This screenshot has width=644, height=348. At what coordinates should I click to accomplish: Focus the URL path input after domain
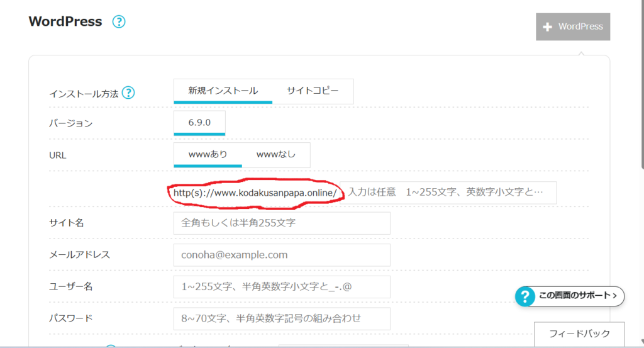pyautogui.click(x=449, y=193)
